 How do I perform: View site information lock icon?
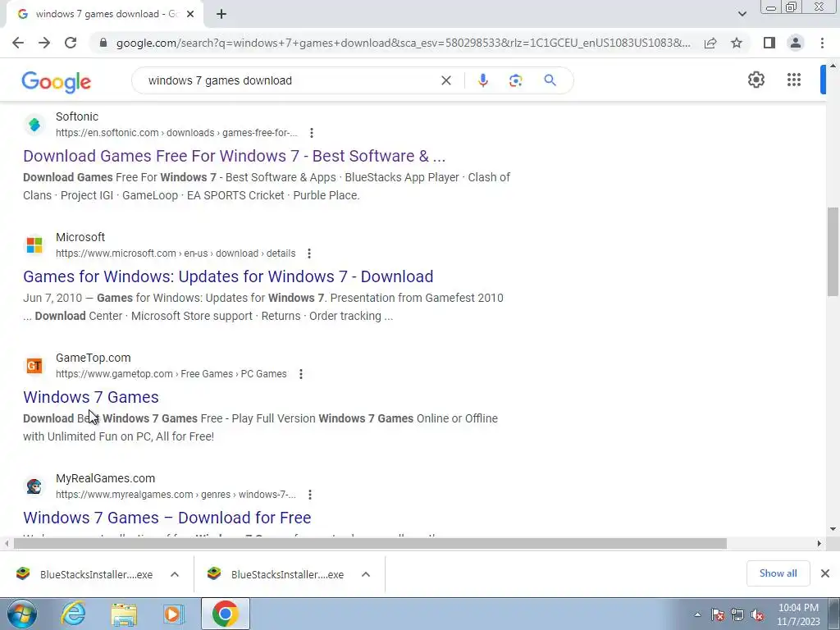coord(103,43)
